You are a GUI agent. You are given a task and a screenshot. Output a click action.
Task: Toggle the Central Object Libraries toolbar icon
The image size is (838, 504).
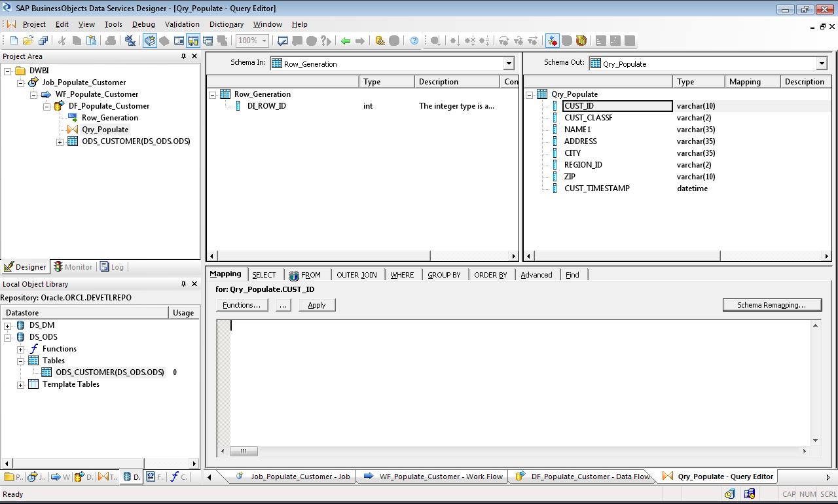pyautogui.click(x=164, y=41)
